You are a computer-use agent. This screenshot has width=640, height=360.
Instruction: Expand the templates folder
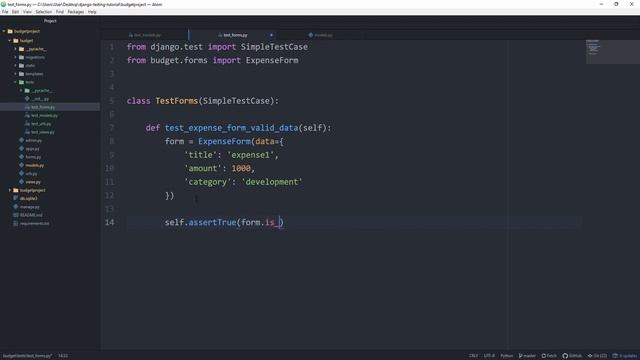pos(16,74)
